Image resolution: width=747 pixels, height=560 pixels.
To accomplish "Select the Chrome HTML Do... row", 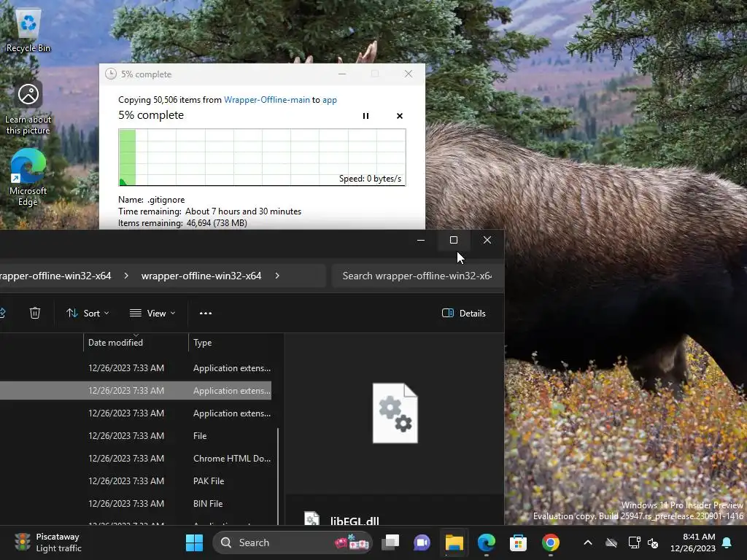I will click(x=136, y=458).
